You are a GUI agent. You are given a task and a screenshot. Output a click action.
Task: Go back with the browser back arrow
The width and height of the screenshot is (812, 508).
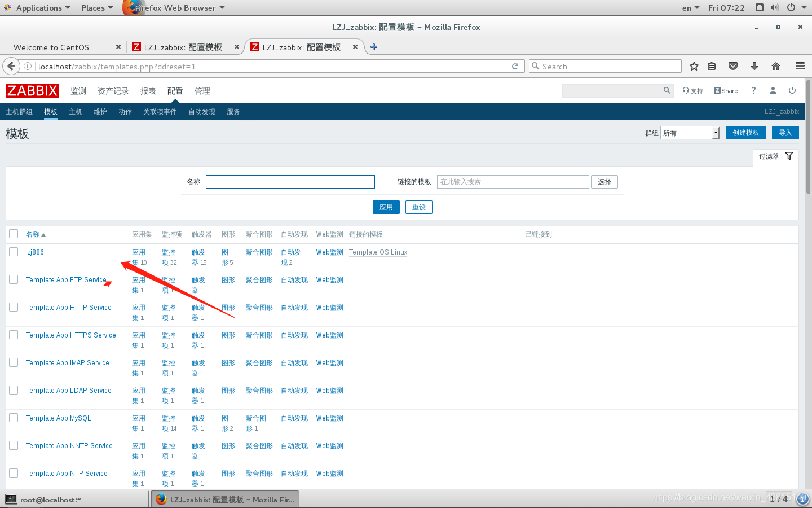click(11, 66)
